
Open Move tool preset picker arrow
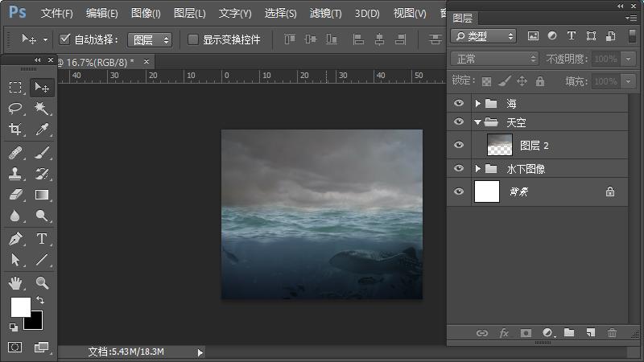[46, 39]
